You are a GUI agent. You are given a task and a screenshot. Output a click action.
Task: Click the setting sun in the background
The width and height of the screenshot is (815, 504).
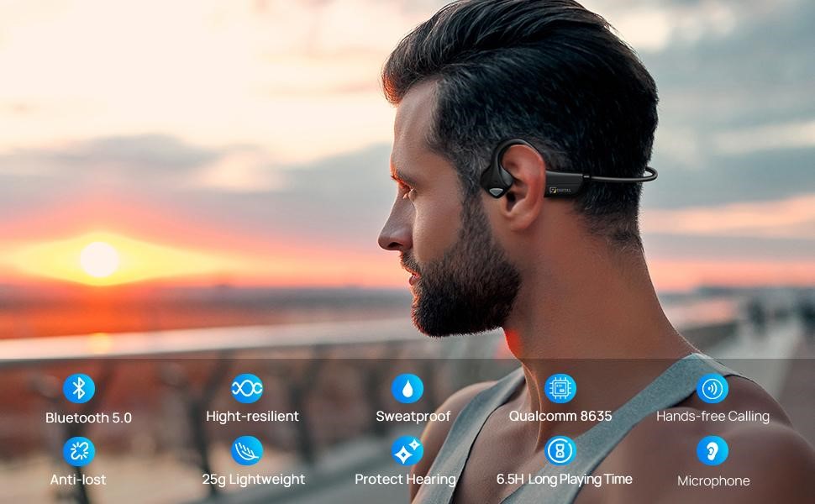coord(99,259)
